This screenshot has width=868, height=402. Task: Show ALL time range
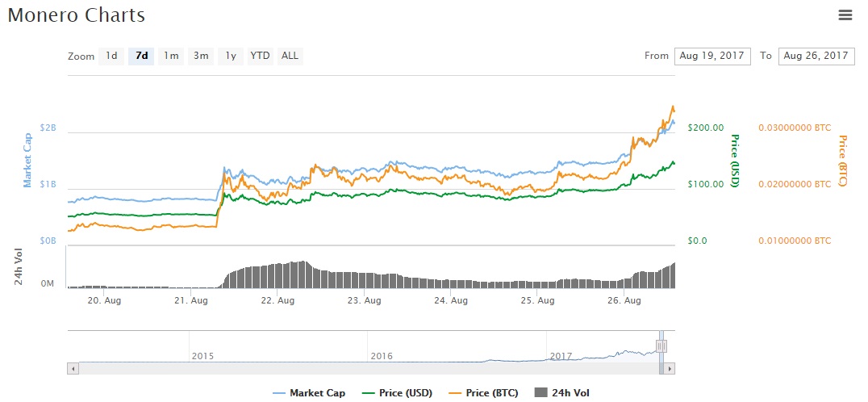[x=290, y=56]
